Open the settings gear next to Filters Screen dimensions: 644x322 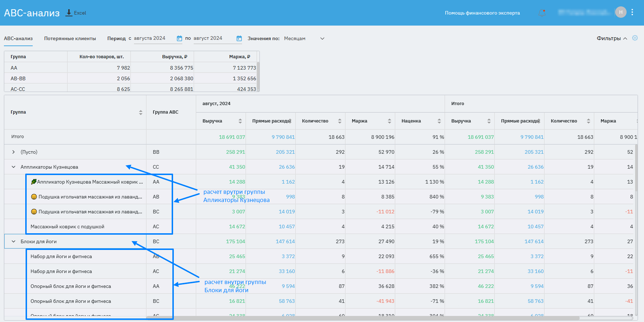click(x=635, y=38)
